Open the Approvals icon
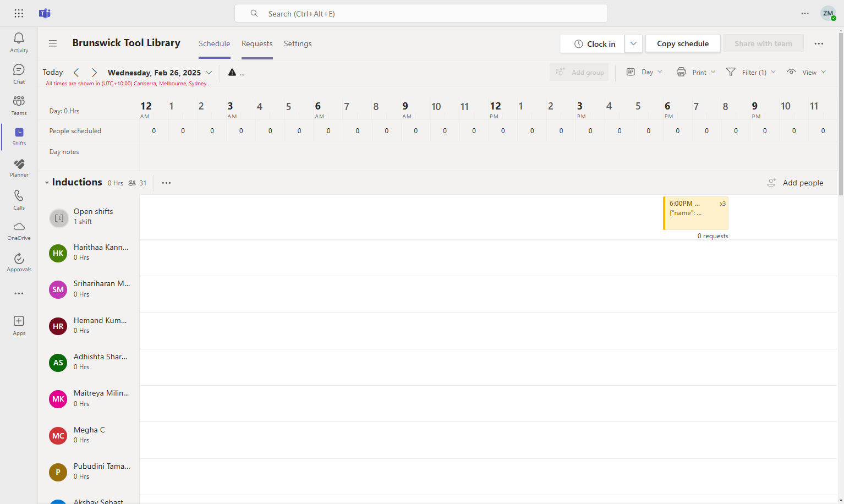 19,262
